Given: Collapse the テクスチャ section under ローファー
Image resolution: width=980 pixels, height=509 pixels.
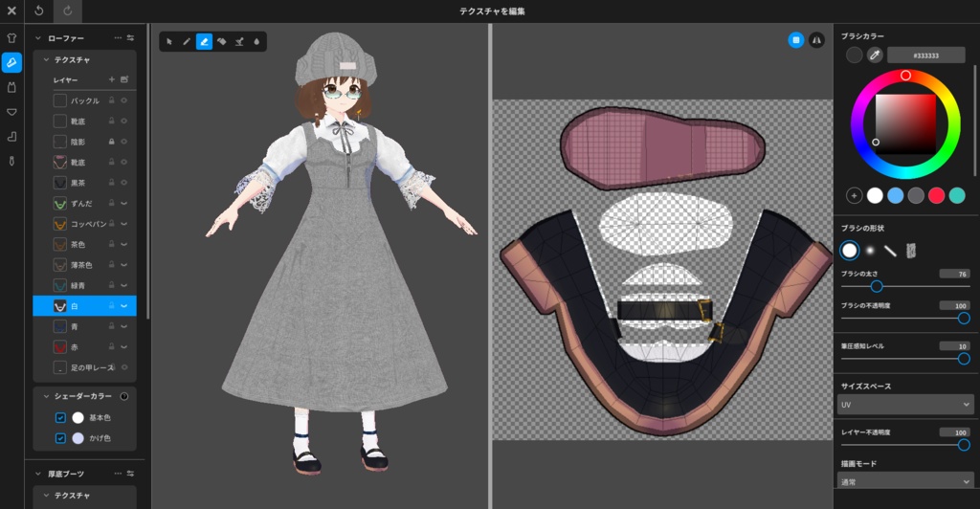Looking at the screenshot, I should coord(46,59).
